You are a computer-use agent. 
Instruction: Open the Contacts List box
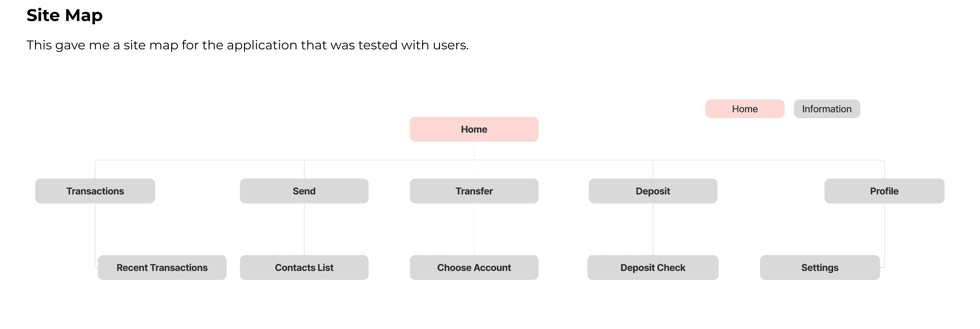[x=304, y=267]
